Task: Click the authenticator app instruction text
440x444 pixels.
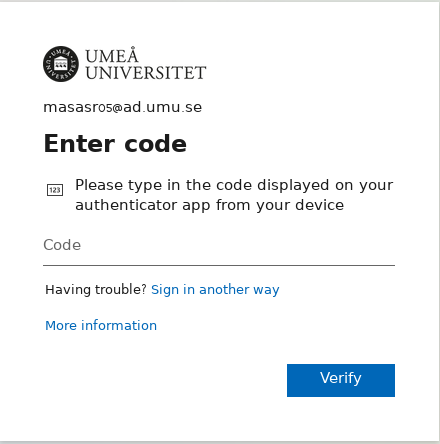Action: click(234, 195)
